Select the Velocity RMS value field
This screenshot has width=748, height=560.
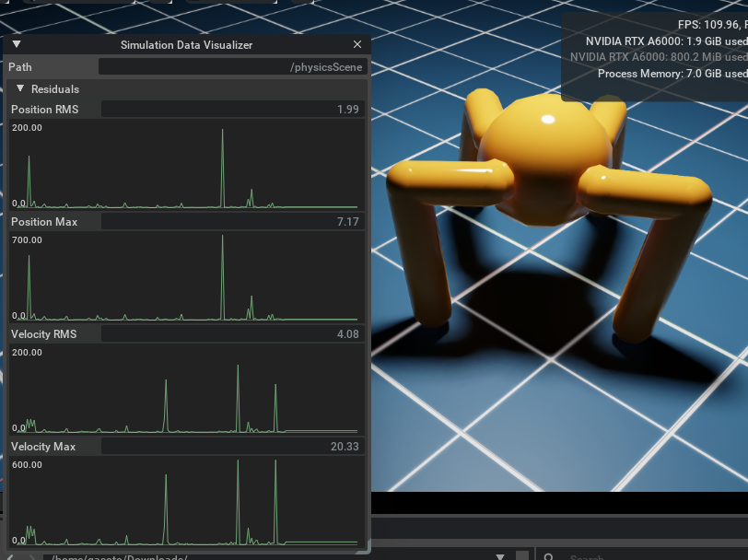[x=232, y=334]
